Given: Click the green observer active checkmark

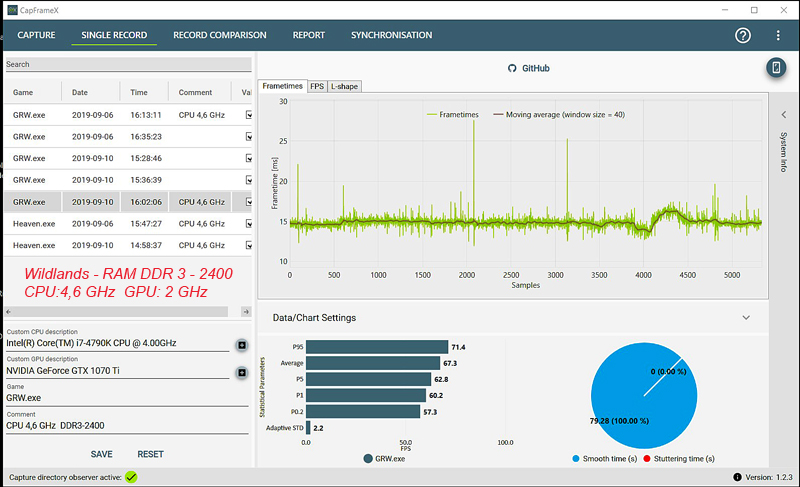Looking at the screenshot, I should (x=131, y=477).
